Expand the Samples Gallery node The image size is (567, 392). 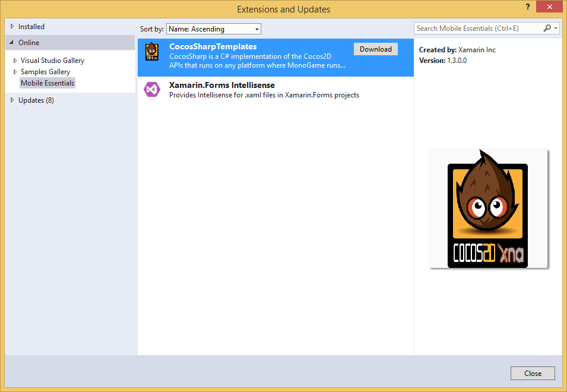point(15,72)
